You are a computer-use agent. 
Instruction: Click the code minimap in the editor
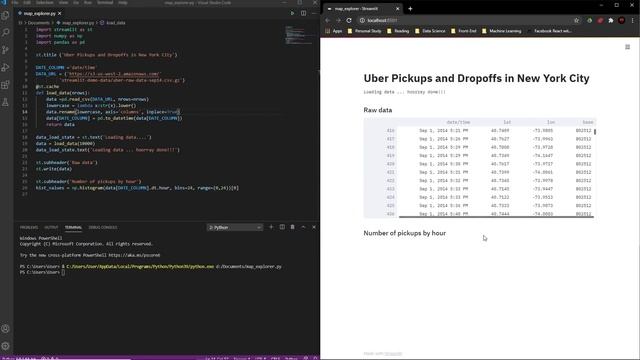tap(300, 35)
